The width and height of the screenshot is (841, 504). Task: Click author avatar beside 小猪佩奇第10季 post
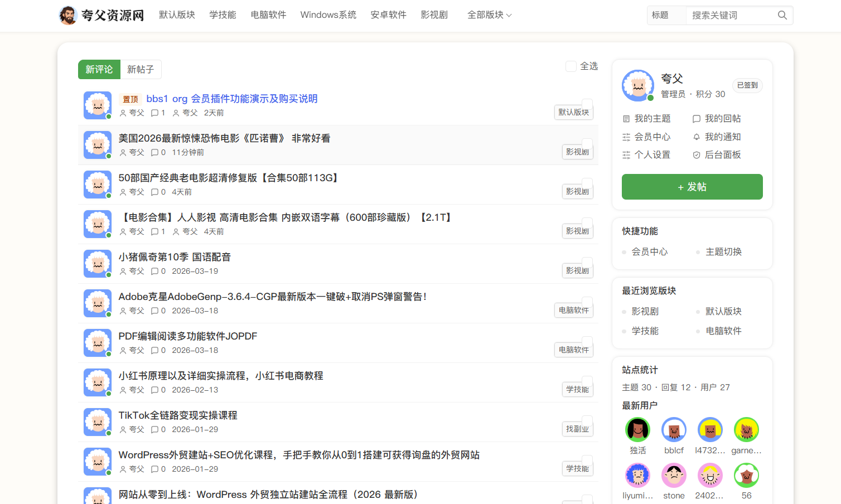point(98,264)
